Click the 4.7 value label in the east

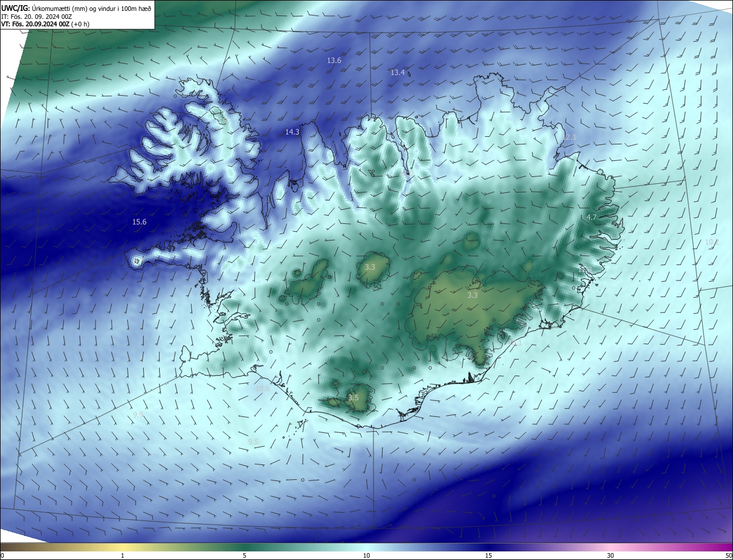click(592, 217)
